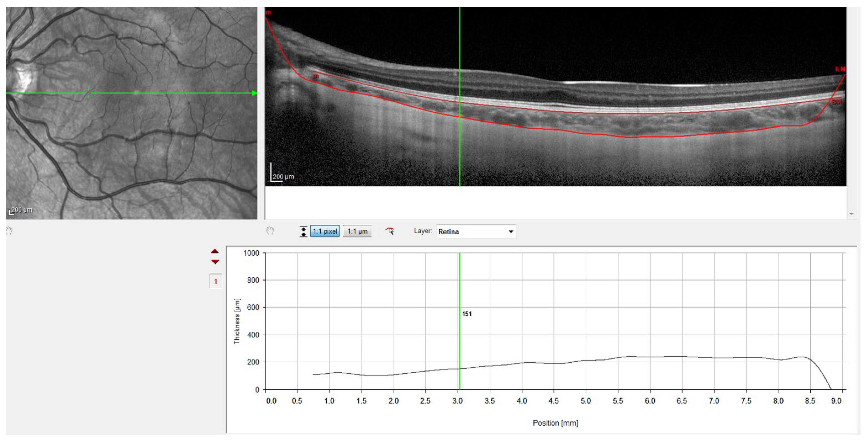Image resolution: width=868 pixels, height=442 pixels.
Task: Click the scroll down arrow right of OCT
Action: pos(852,214)
